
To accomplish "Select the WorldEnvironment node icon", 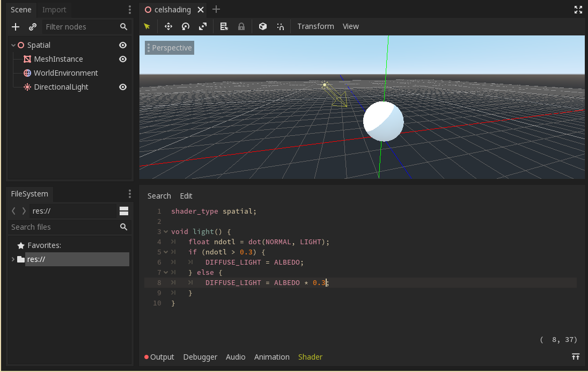I will coord(27,73).
